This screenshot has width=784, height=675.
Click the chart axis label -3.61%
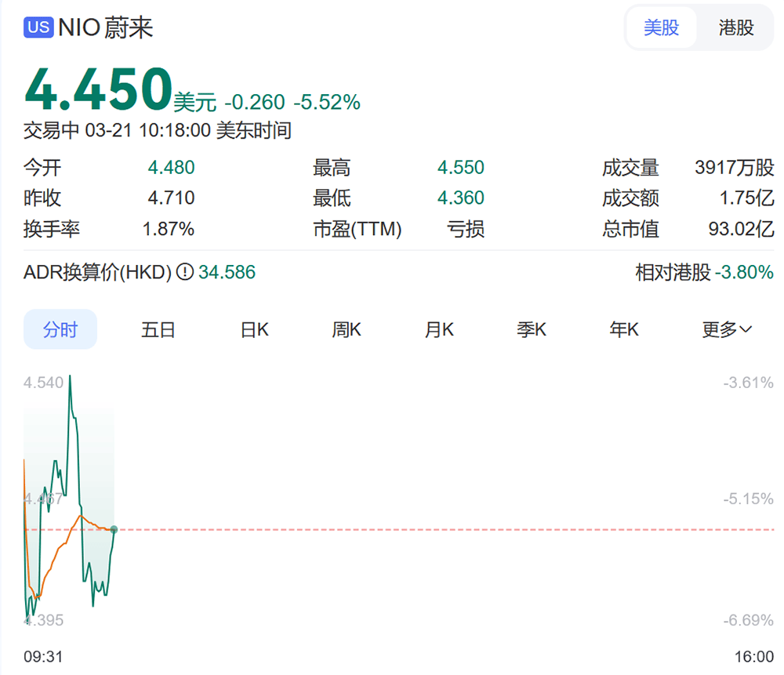pyautogui.click(x=749, y=383)
